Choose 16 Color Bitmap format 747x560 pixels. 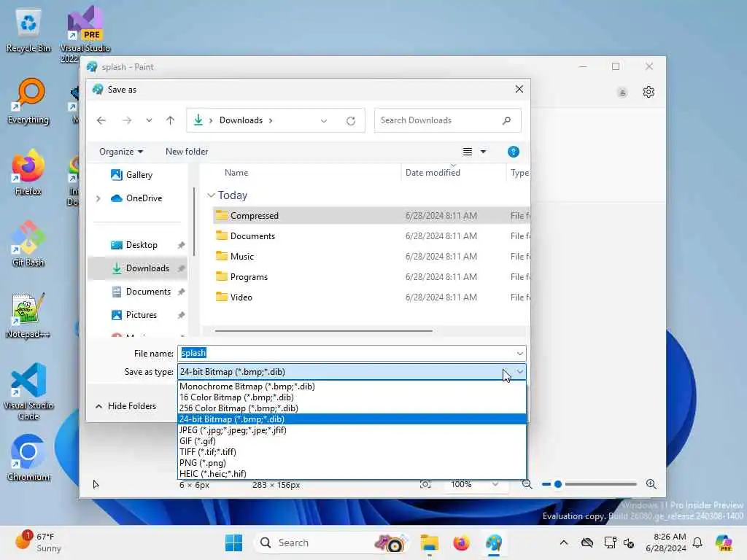tap(352, 397)
